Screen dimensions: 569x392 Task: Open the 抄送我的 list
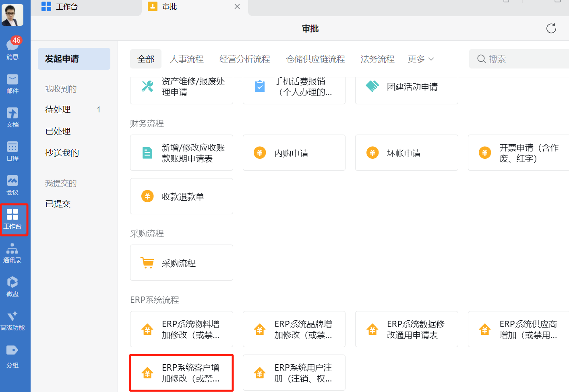pyautogui.click(x=74, y=153)
